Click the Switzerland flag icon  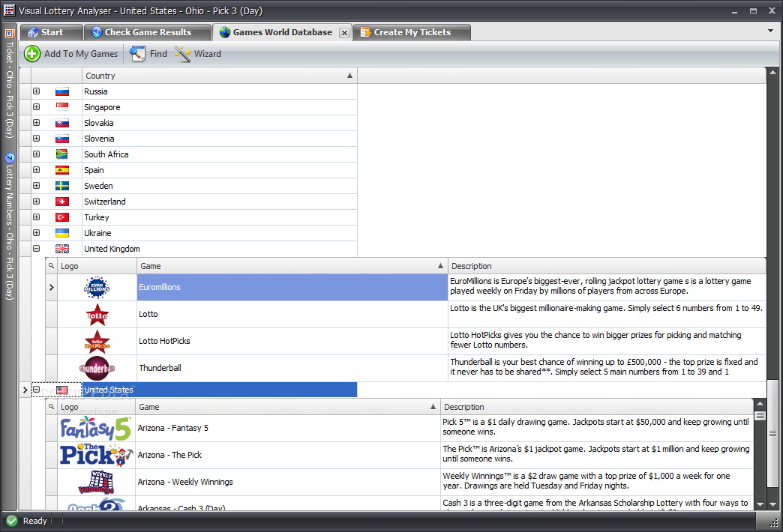(x=62, y=202)
